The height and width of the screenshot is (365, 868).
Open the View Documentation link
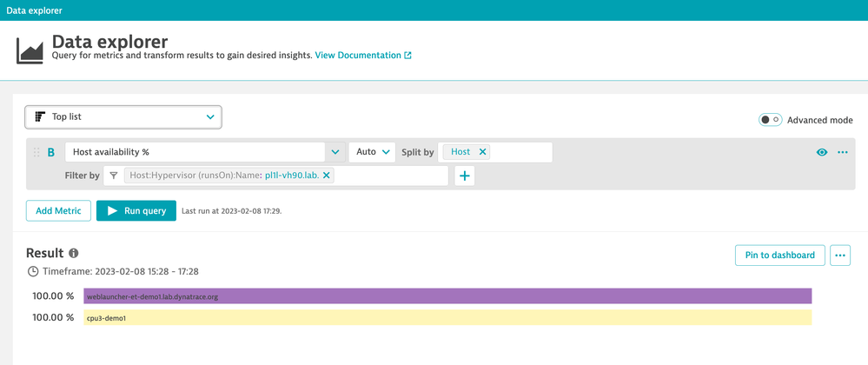[x=362, y=56]
